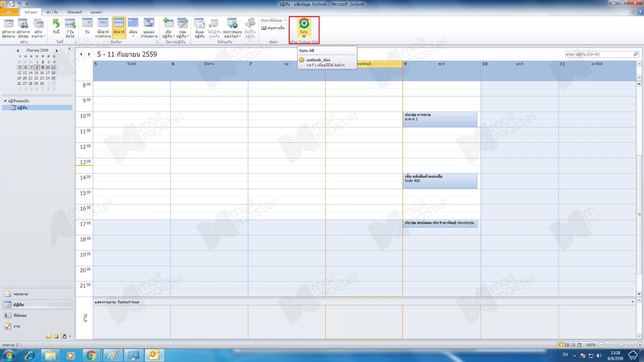Open the tasks arrangement dropdown (แสดงงานตาม)
Image resolution: width=644 pixels, height=362 pixels.
(x=633, y=302)
